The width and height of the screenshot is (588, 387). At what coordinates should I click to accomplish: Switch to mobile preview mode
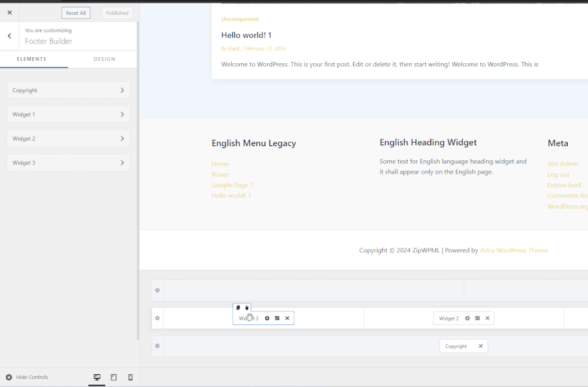[131, 378]
